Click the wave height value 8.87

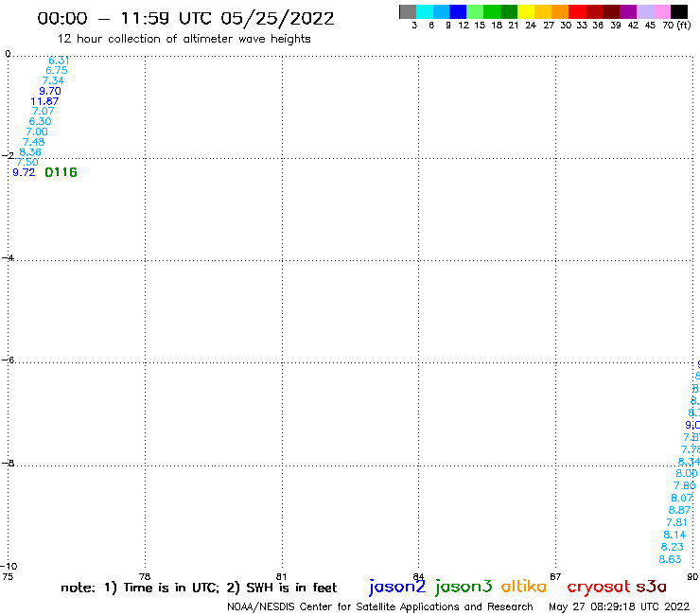(x=679, y=510)
